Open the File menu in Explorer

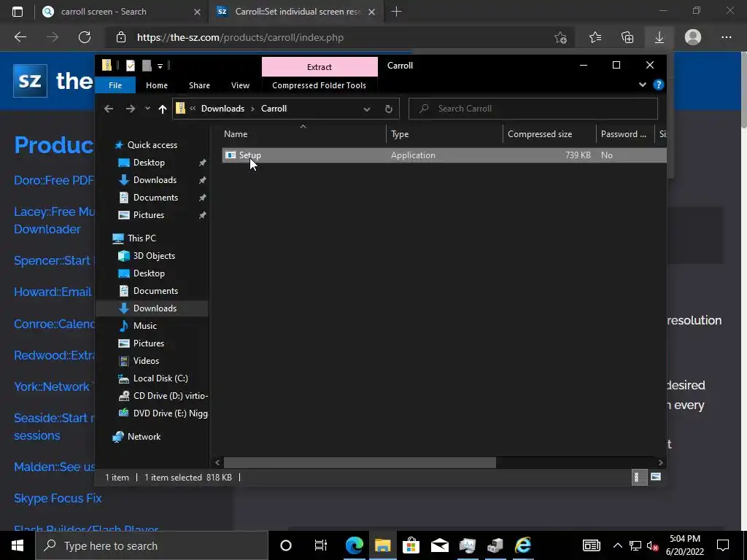click(x=115, y=85)
